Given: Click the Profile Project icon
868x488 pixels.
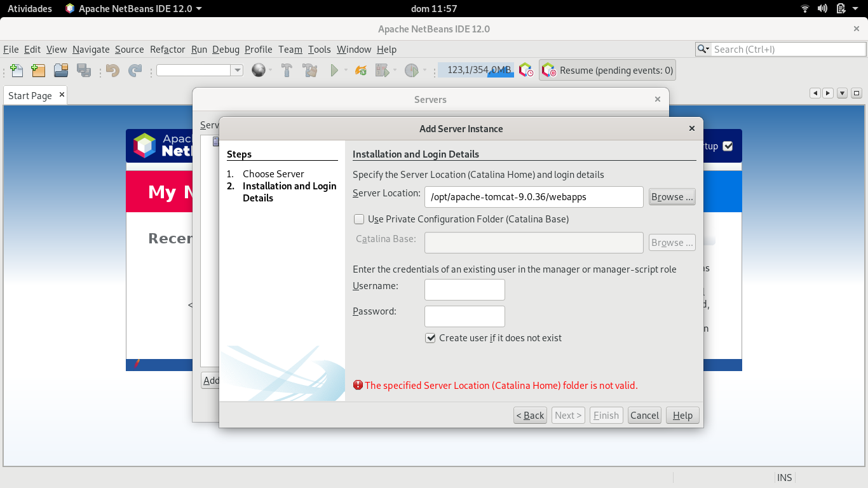Looking at the screenshot, I should pos(411,71).
